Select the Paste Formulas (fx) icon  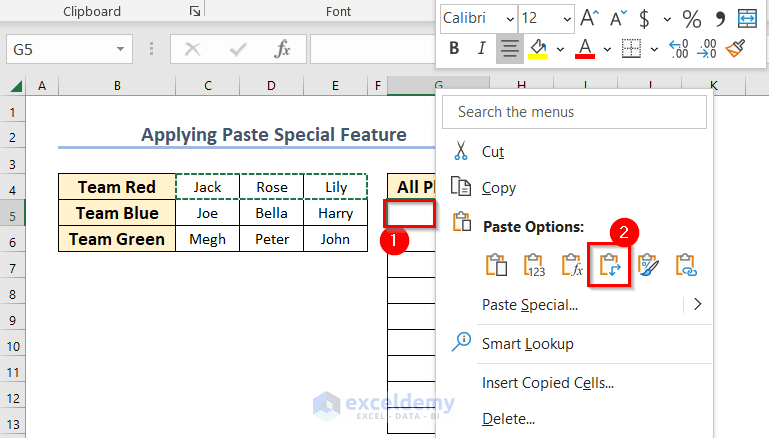[x=572, y=265]
